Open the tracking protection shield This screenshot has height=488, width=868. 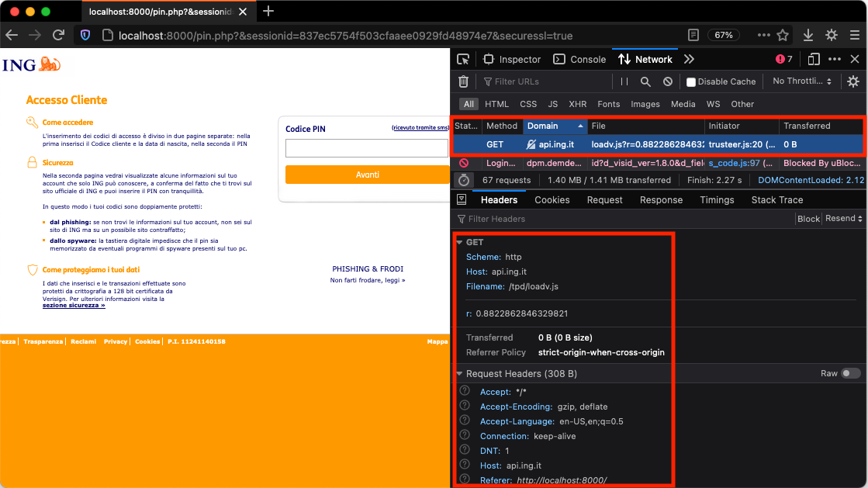tap(85, 36)
